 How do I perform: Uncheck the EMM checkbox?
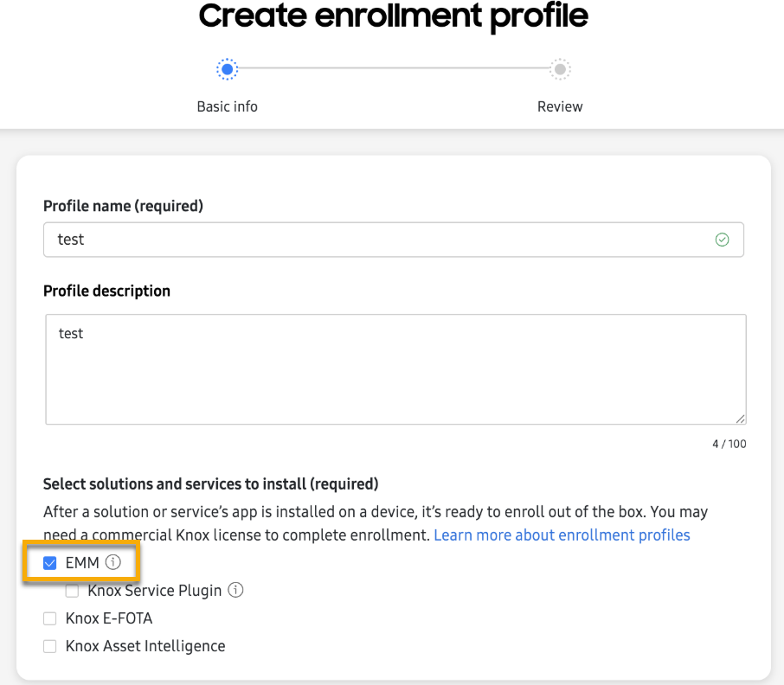click(x=50, y=563)
